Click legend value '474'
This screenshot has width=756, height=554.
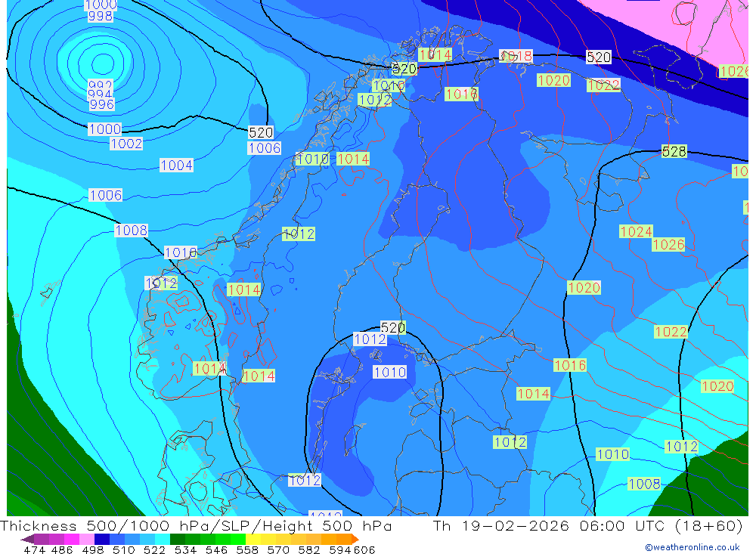pyautogui.click(x=34, y=550)
